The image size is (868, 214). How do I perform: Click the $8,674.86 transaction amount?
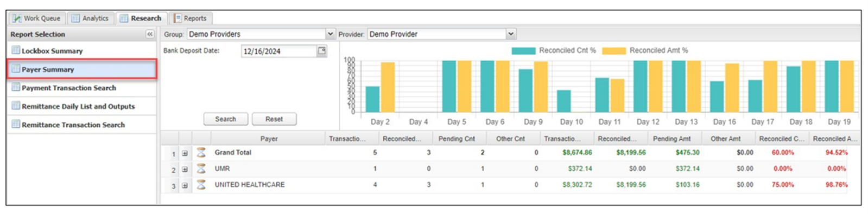point(577,153)
